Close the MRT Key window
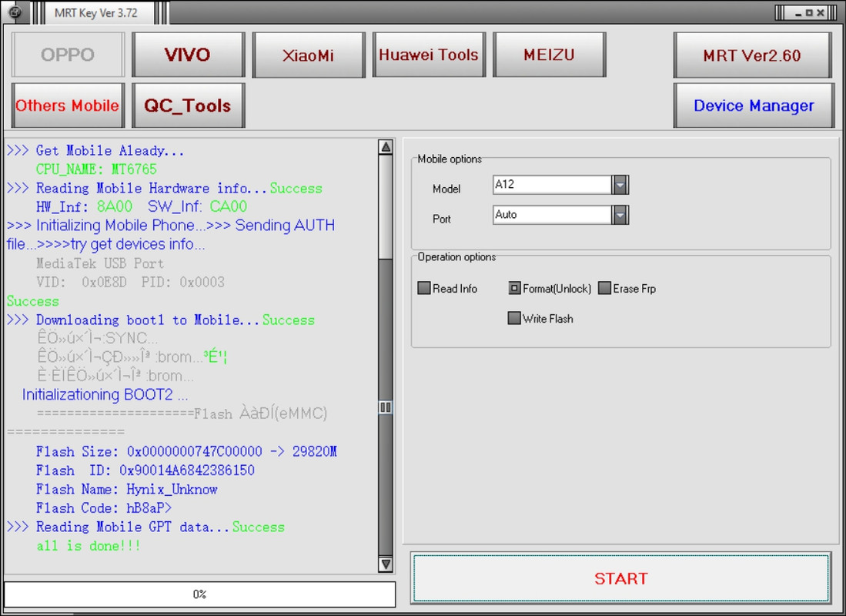Image resolution: width=846 pixels, height=616 pixels. [x=820, y=12]
